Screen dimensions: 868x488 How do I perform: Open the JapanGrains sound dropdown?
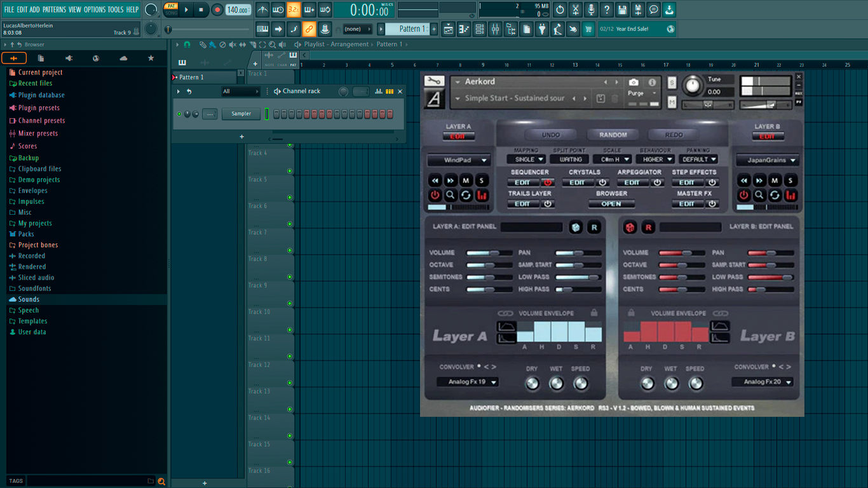click(767, 160)
